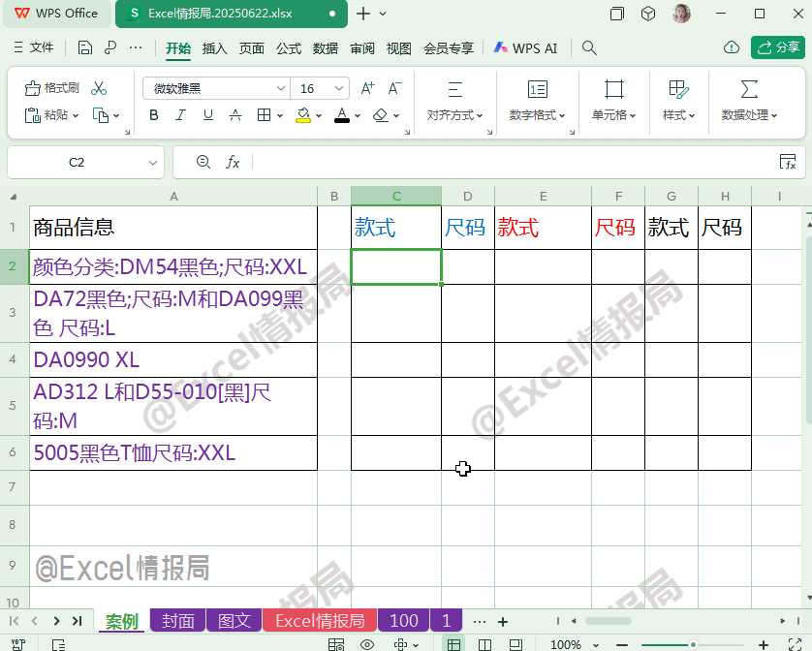Toggle reading mode eye icon
This screenshot has width=812, height=651.
pos(367,645)
